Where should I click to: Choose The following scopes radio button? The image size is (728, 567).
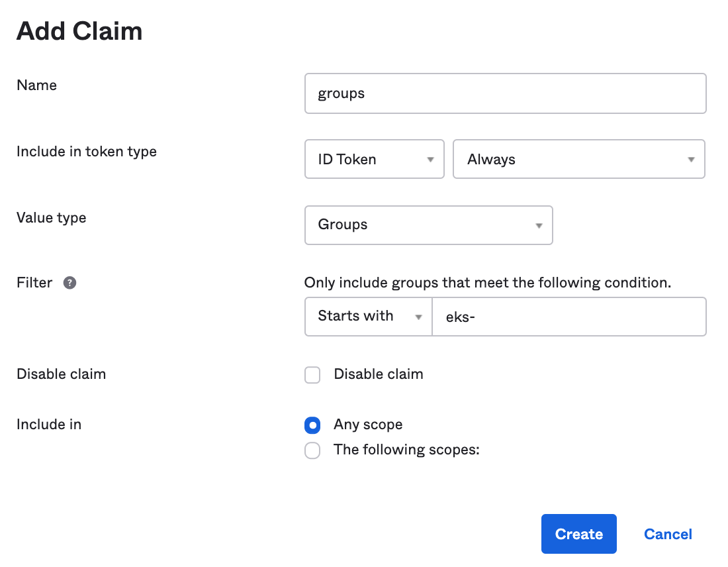click(x=312, y=450)
